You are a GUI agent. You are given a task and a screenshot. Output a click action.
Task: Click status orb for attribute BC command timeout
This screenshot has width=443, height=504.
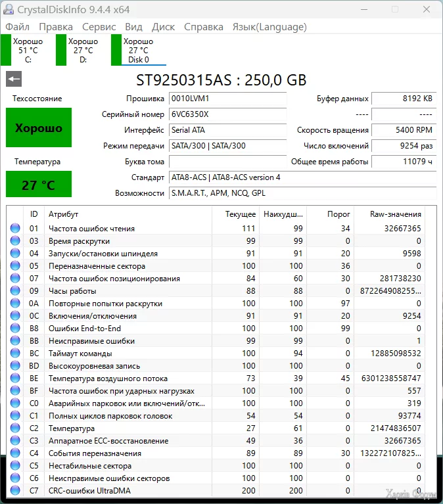coord(15,354)
